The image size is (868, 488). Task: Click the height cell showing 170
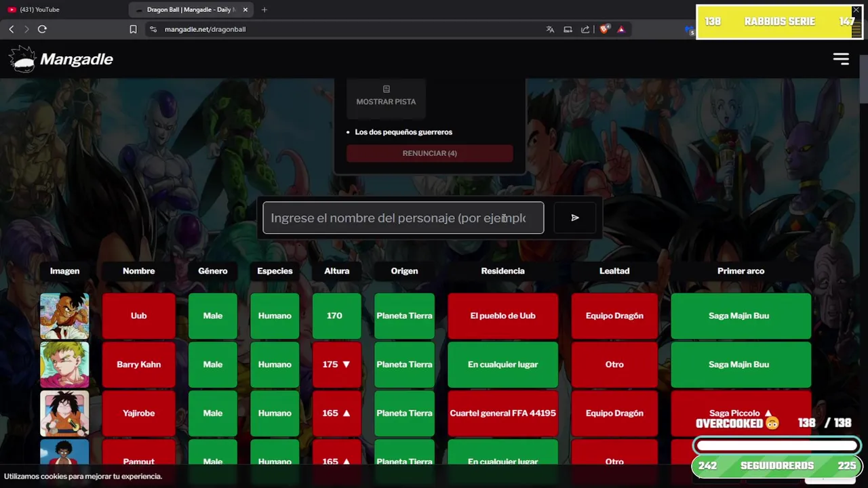tap(337, 316)
